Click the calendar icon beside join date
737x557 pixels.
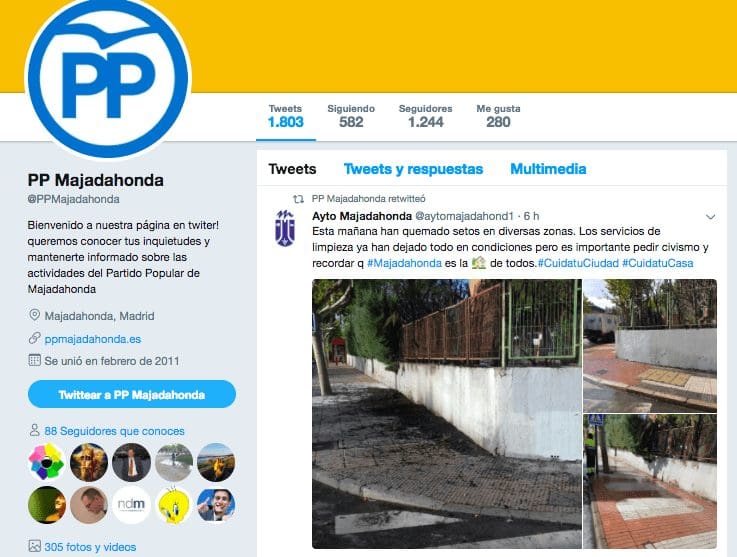[x=34, y=361]
